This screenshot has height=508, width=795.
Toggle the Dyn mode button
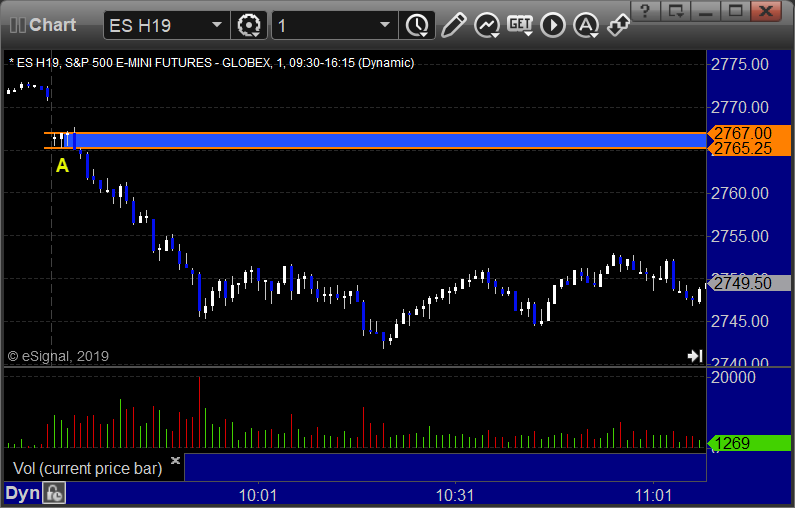[x=22, y=493]
